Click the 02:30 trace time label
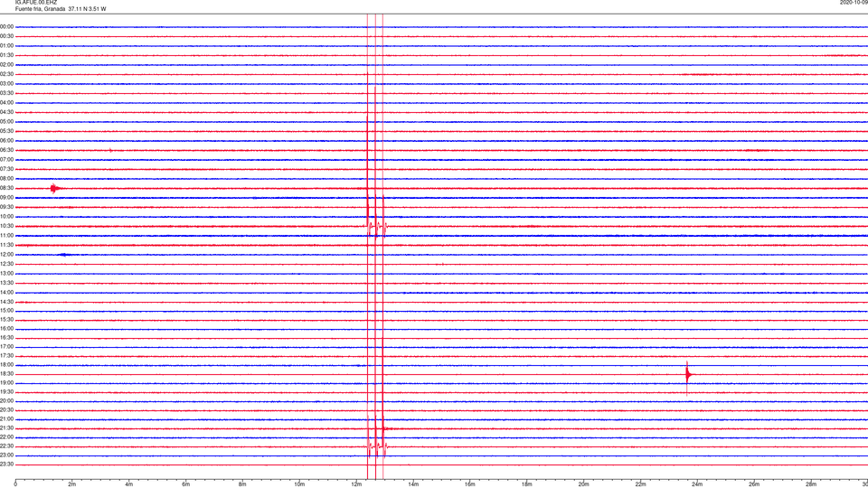Image resolution: width=868 pixels, height=488 pixels. (6, 74)
